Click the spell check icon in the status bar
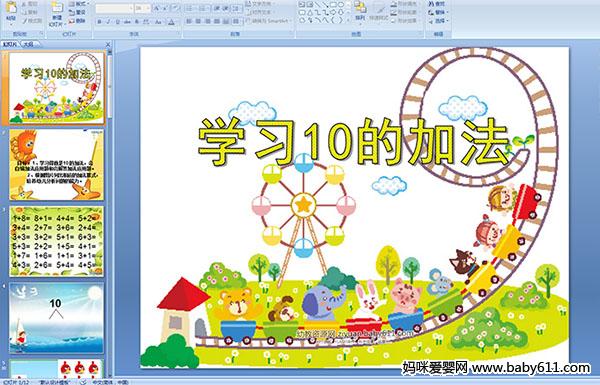600x385 pixels. coord(83,382)
